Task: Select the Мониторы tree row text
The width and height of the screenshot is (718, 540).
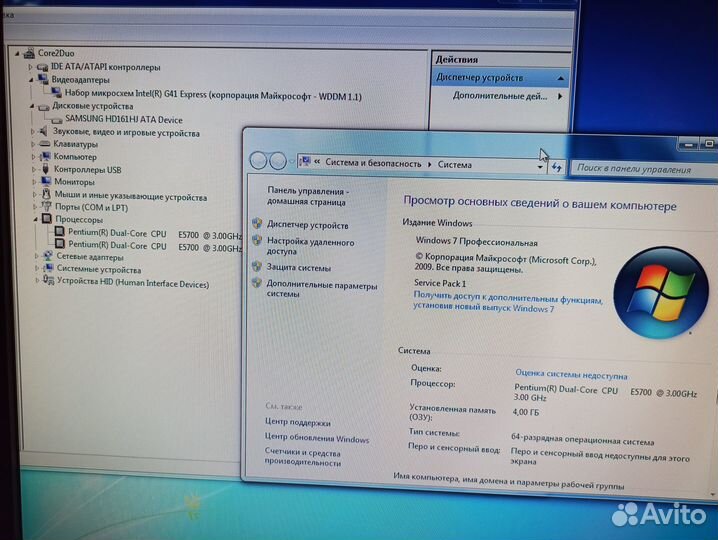Action: coord(75,182)
